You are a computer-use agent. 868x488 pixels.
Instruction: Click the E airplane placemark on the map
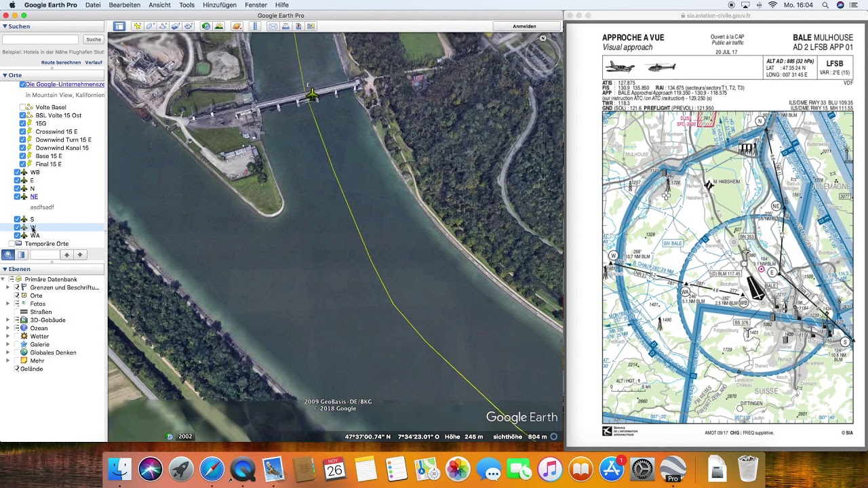[311, 95]
